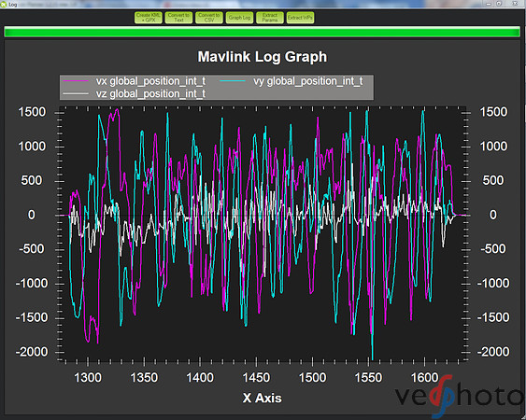Click the X Axis label
Image resolution: width=526 pixels, height=420 pixels.
click(x=262, y=398)
